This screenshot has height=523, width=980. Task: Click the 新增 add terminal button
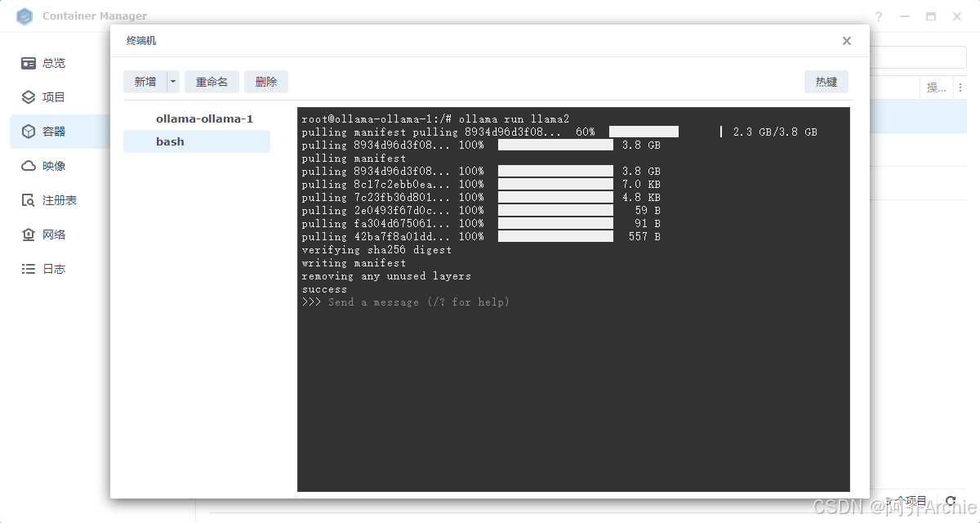click(145, 82)
